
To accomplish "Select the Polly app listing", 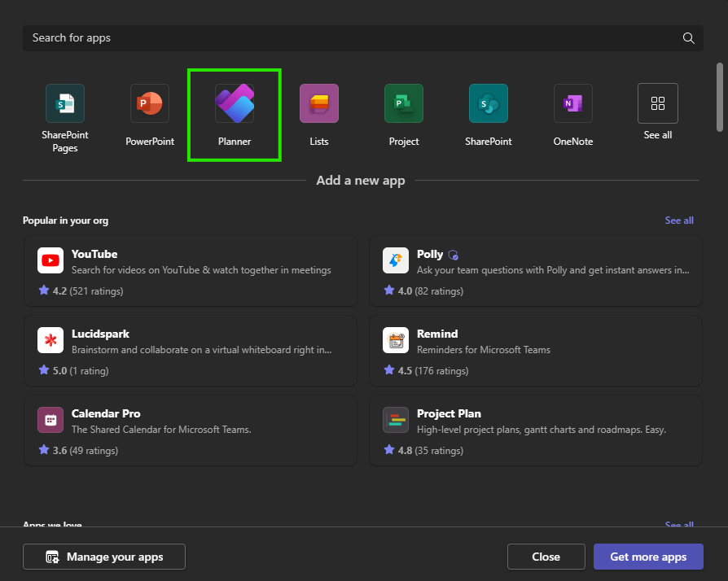I will 536,269.
